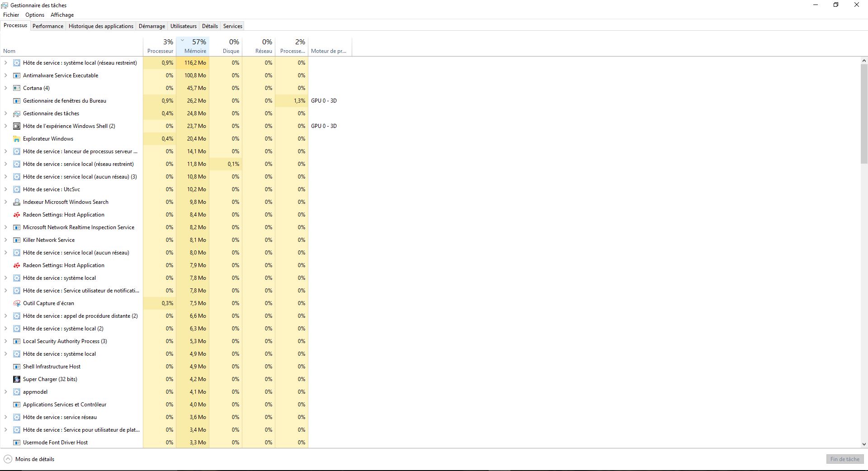
Task: Click the vertical scrollbar thumb
Action: click(864, 114)
